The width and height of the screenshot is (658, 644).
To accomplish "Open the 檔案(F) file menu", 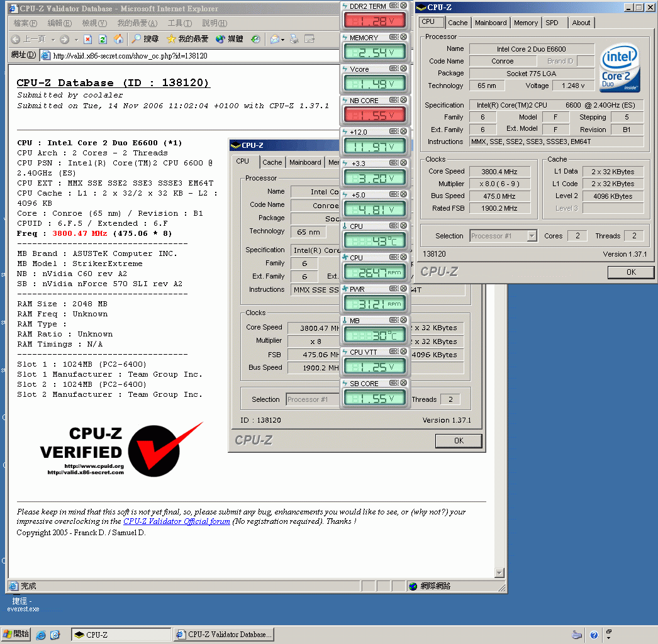I will point(25,23).
